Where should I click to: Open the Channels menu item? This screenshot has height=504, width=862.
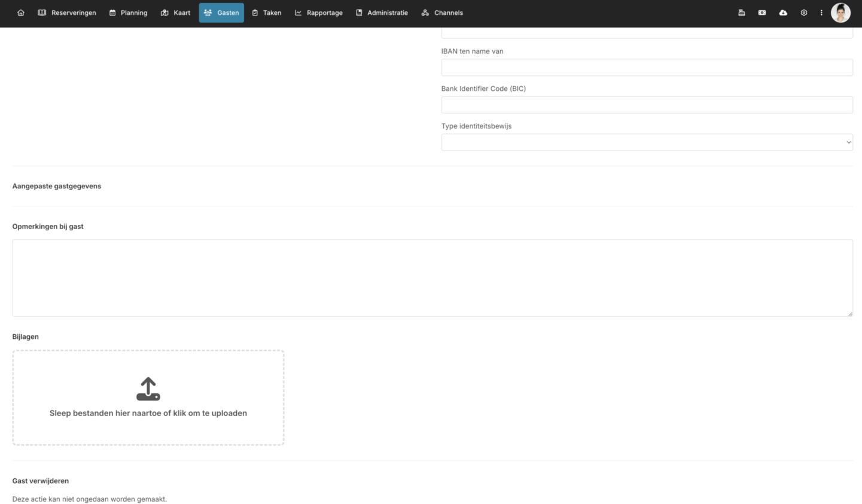tap(442, 13)
